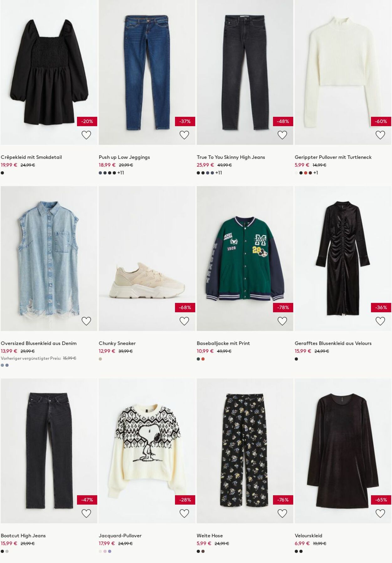This screenshot has width=392, height=563.
Task: Click the wishlist heart on Baseballjacke mit Print
Action: coord(283,320)
